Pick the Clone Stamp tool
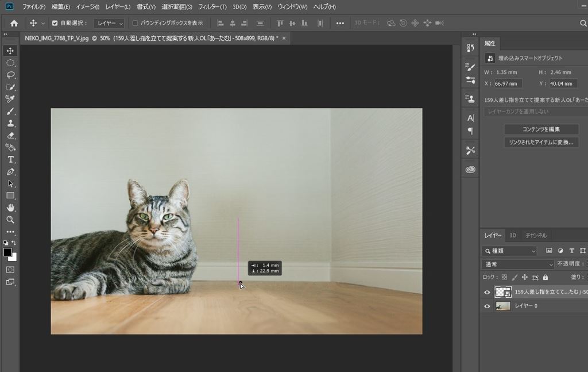The image size is (588, 372). pos(10,123)
